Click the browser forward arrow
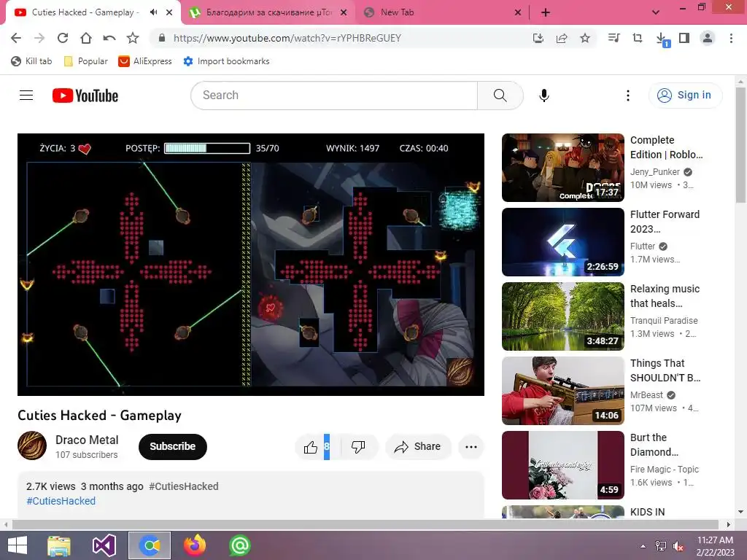 click(x=39, y=38)
